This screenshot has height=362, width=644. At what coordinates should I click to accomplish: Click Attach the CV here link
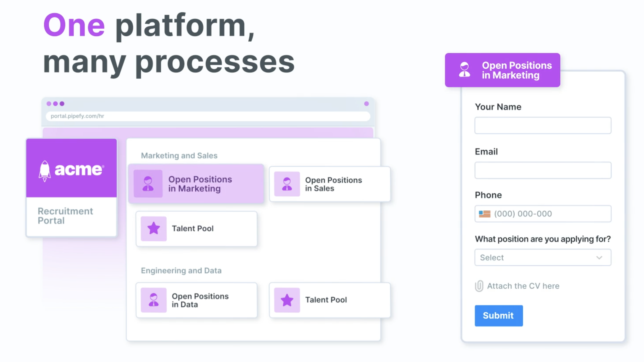[523, 286]
